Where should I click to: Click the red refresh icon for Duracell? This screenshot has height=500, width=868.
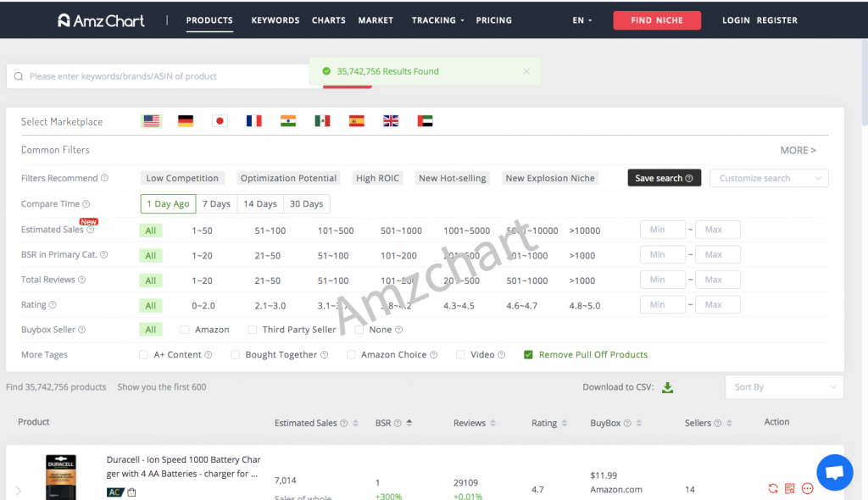click(x=773, y=488)
